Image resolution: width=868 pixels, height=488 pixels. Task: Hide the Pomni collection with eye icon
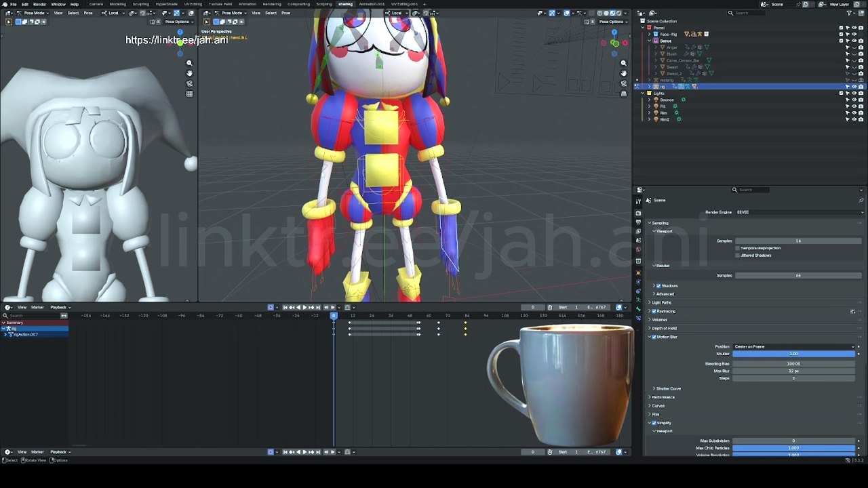click(x=854, y=28)
